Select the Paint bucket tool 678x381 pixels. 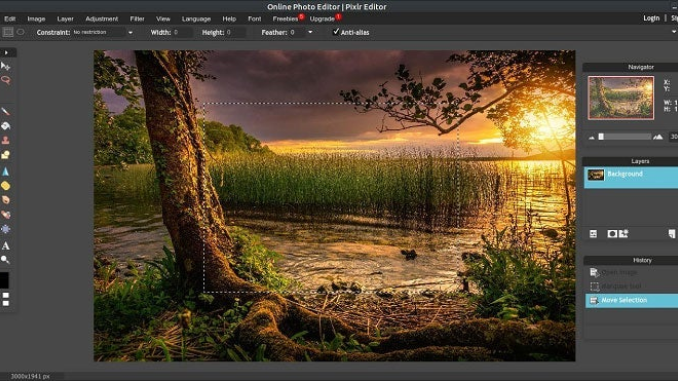tap(6, 126)
